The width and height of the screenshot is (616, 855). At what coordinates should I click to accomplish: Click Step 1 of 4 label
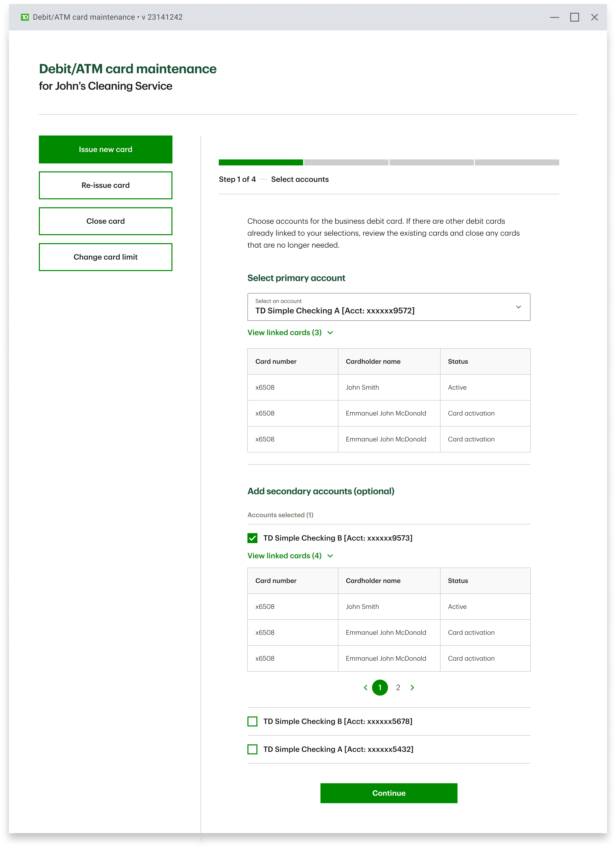tap(237, 179)
